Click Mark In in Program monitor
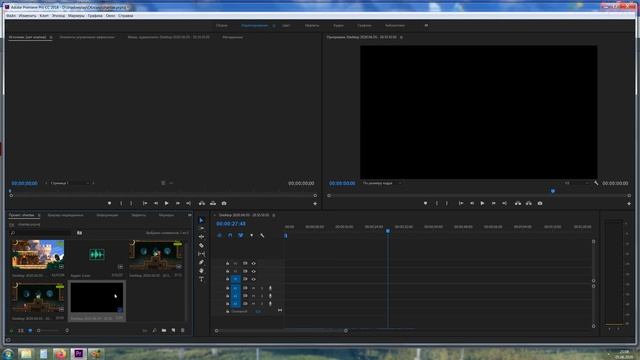This screenshot has width=640, height=360. (437, 203)
